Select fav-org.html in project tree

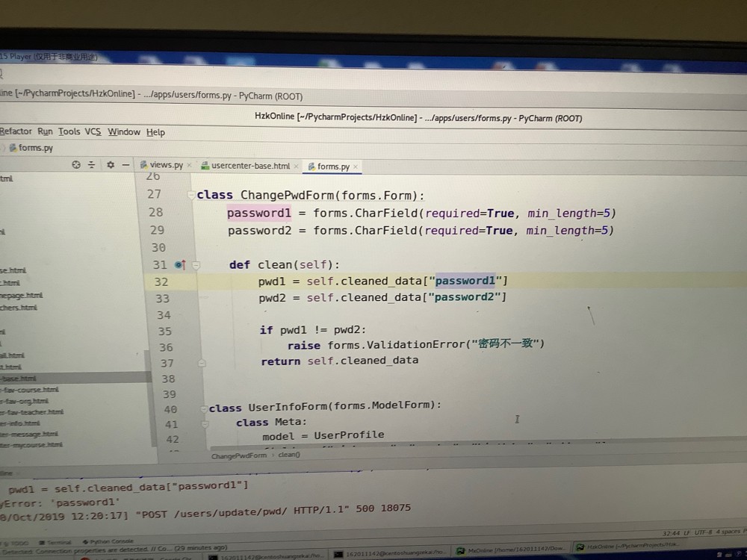pos(25,401)
